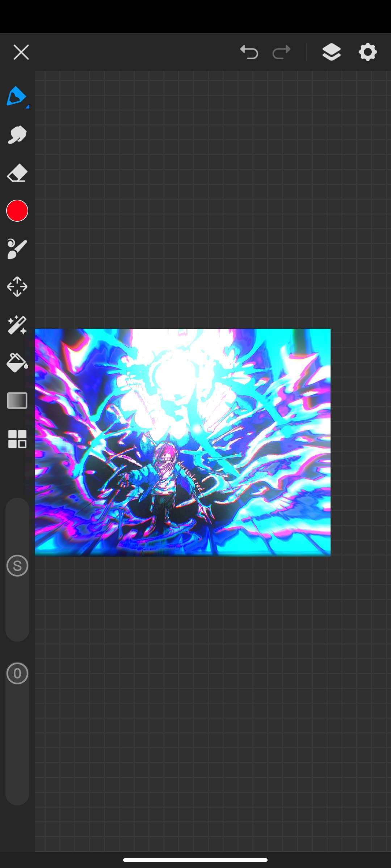The height and width of the screenshot is (868, 391).
Task: Open the settings gear menu
Action: click(367, 52)
